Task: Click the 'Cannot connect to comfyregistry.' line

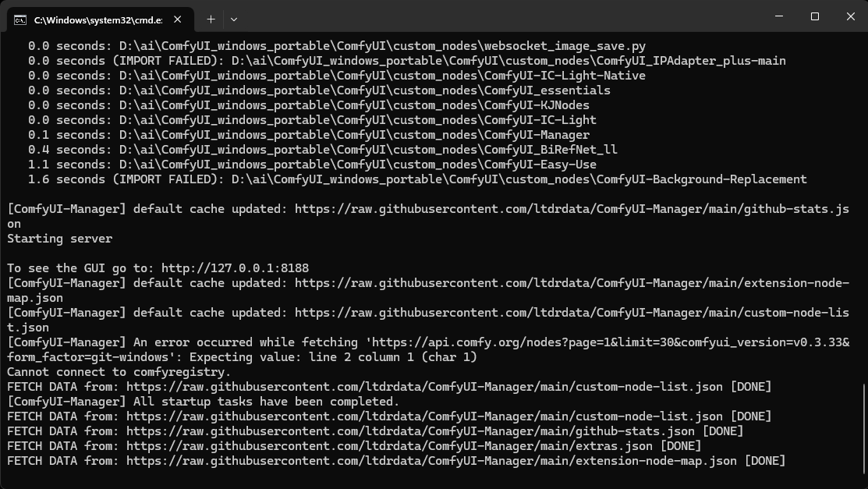Action: pyautogui.click(x=119, y=372)
